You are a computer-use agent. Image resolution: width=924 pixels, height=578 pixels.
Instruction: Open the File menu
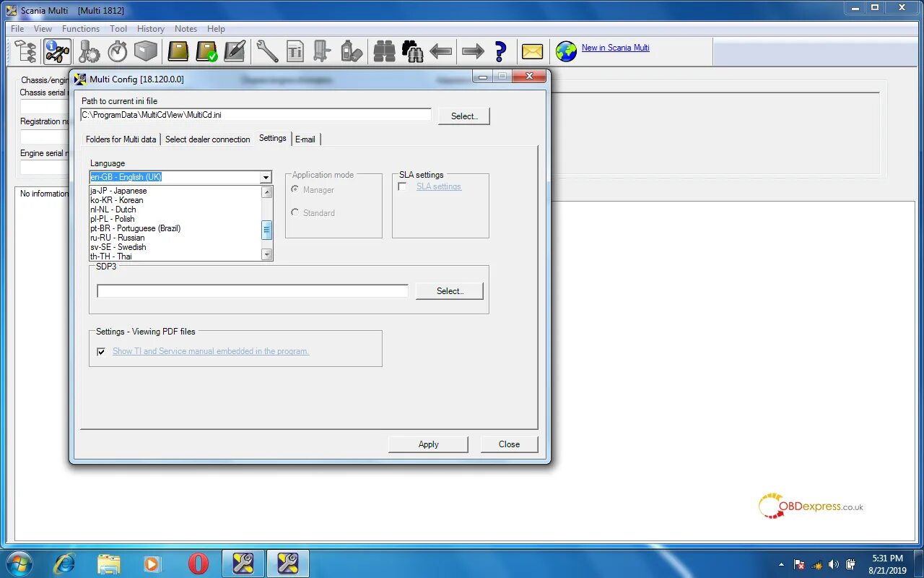click(17, 29)
